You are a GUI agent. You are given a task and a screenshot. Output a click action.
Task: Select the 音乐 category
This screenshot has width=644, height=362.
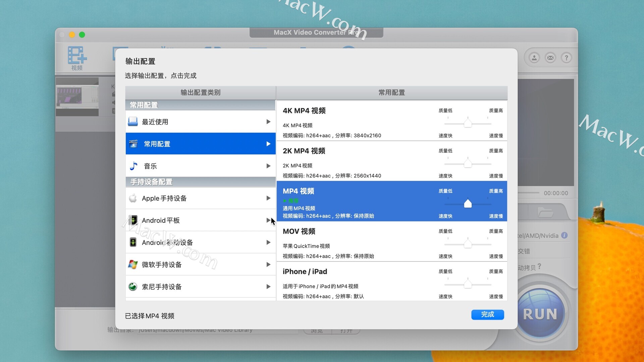[x=201, y=166]
